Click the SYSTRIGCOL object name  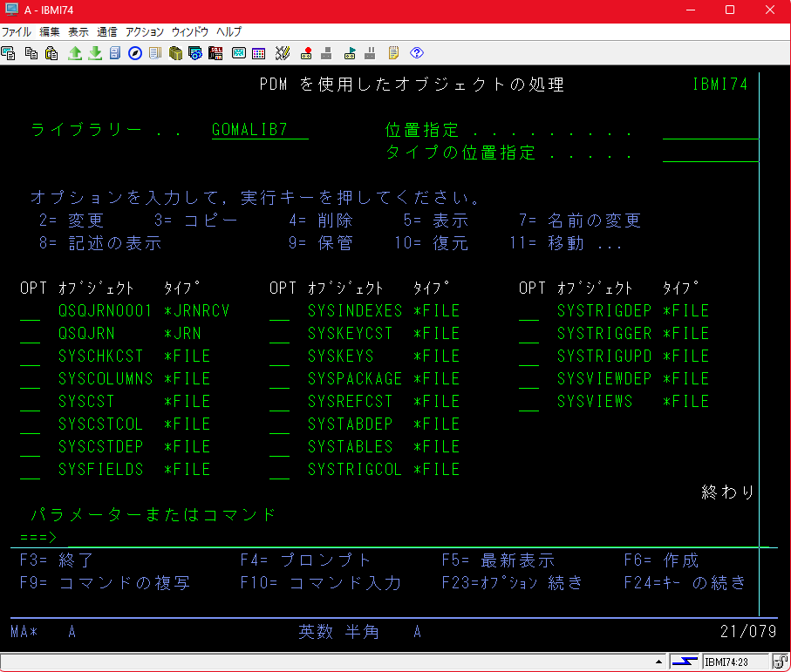(x=355, y=469)
